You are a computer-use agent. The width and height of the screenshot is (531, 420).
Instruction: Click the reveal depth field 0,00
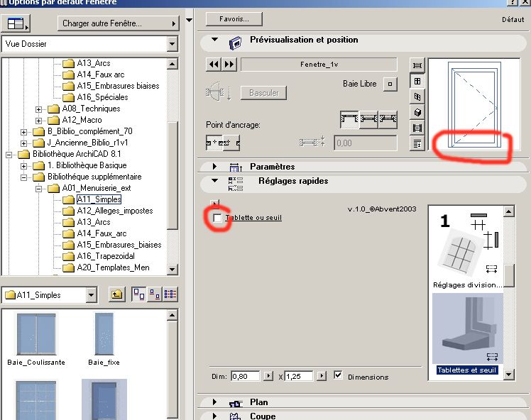pos(366,143)
